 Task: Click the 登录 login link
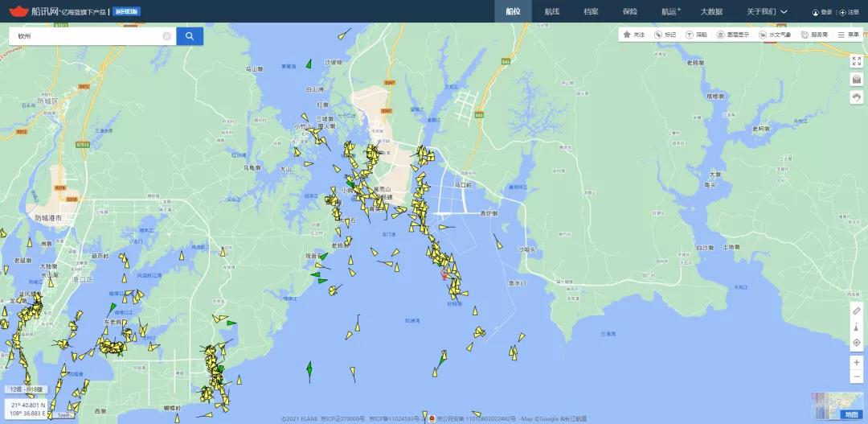click(x=822, y=12)
